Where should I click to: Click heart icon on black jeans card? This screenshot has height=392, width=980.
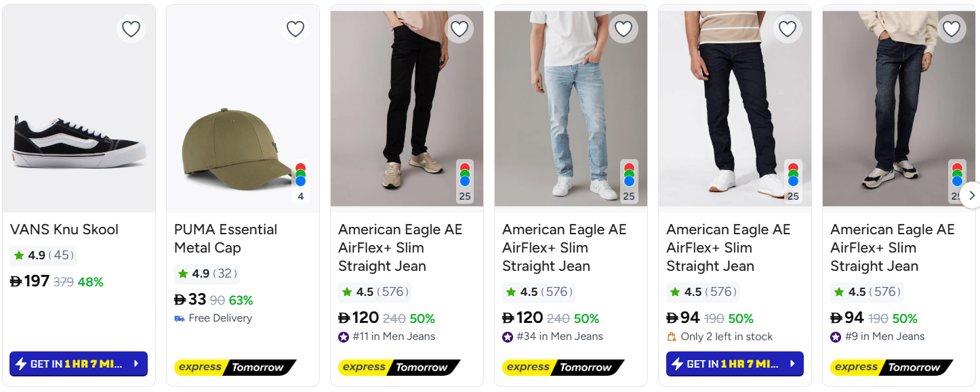459,29
